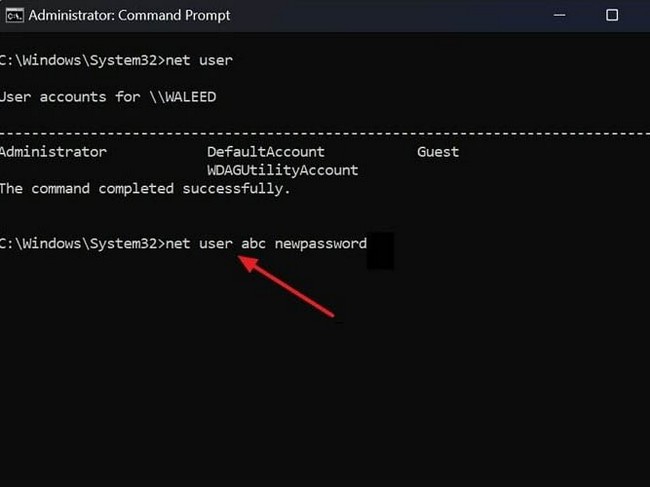Click the Administrator account name in output
The height and width of the screenshot is (487, 650).
pos(52,152)
